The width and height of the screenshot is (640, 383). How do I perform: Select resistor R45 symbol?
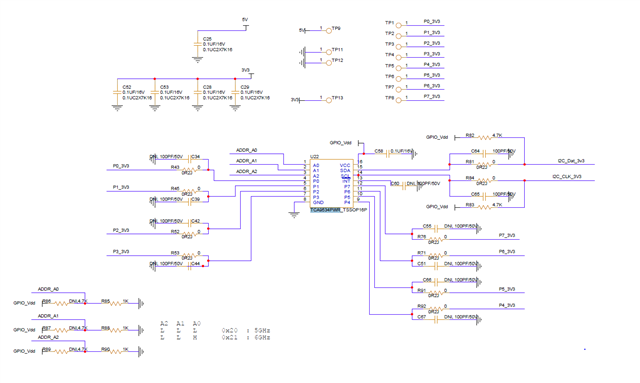(x=190, y=191)
